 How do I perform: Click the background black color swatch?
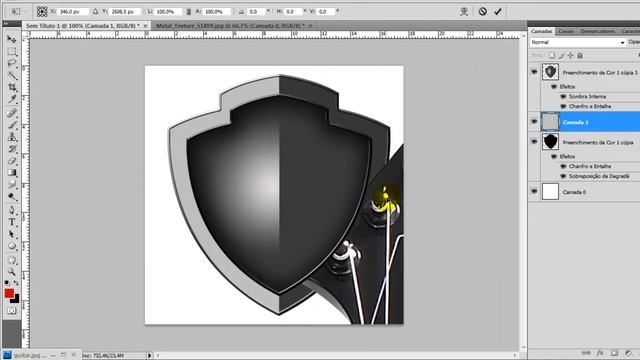[16, 300]
